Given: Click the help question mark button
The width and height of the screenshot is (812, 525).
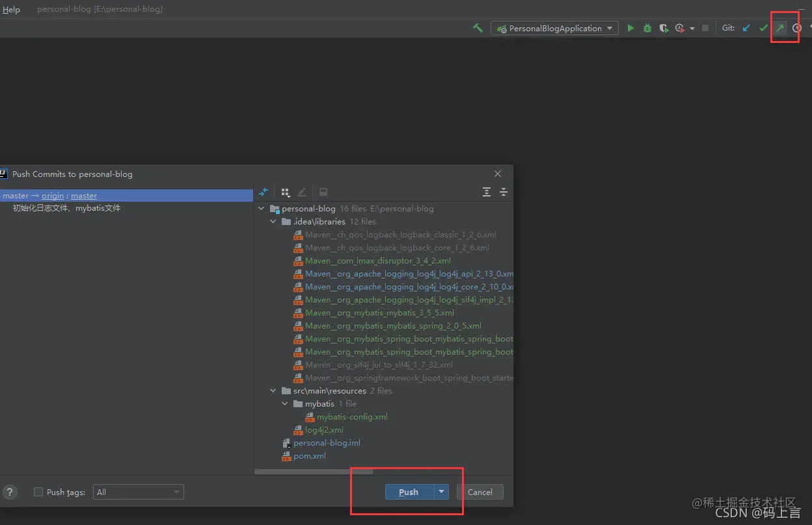Looking at the screenshot, I should [x=10, y=492].
